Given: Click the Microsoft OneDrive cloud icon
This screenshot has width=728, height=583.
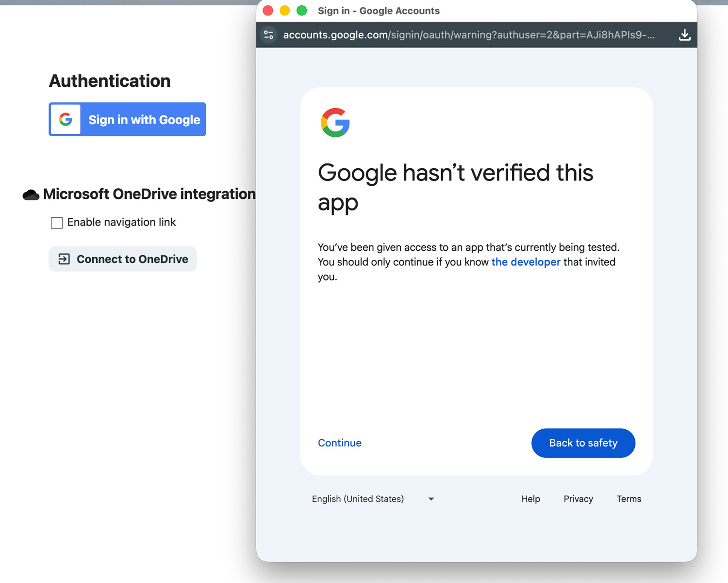Looking at the screenshot, I should tap(31, 194).
